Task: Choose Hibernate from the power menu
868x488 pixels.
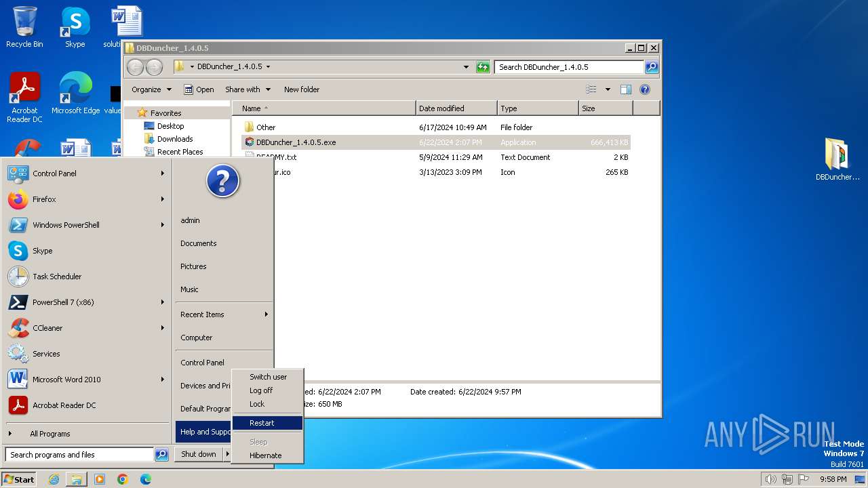Action: point(268,455)
